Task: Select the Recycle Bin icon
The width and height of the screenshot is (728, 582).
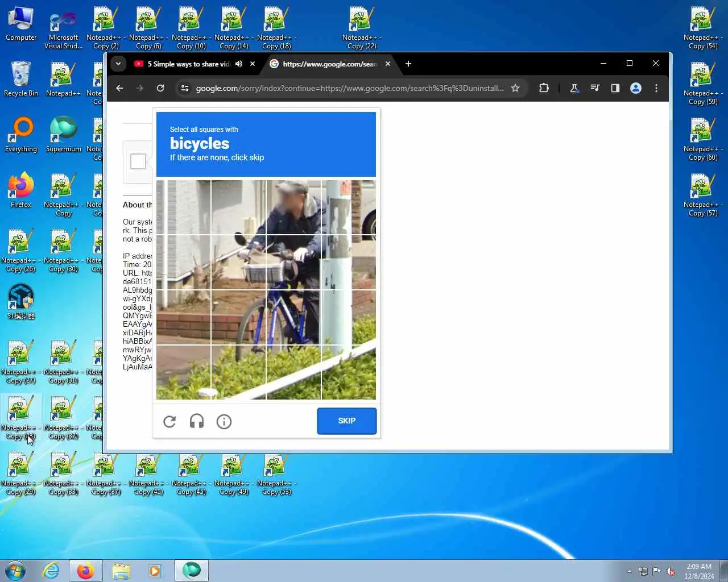Action: point(21,79)
